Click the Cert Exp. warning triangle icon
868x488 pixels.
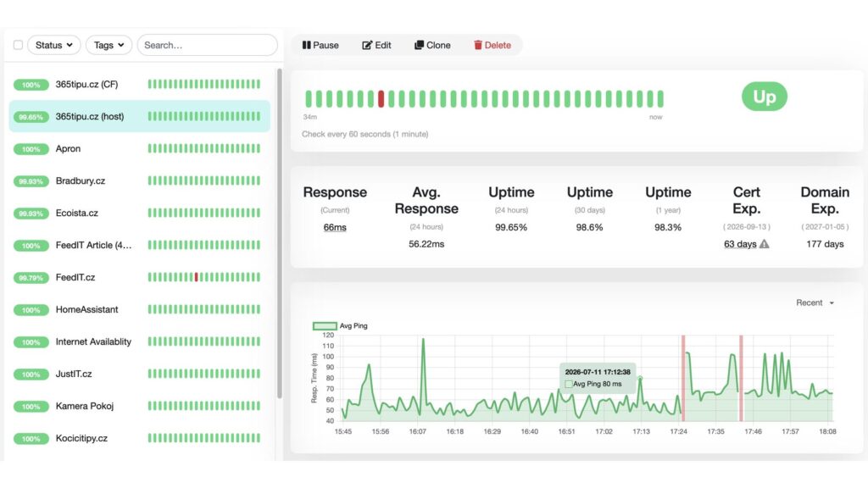click(x=764, y=244)
